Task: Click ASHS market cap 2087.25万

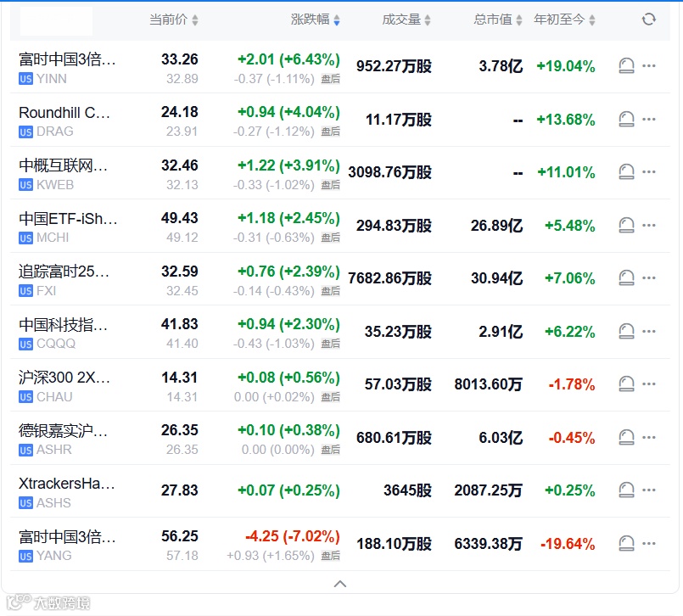Action: click(x=489, y=491)
